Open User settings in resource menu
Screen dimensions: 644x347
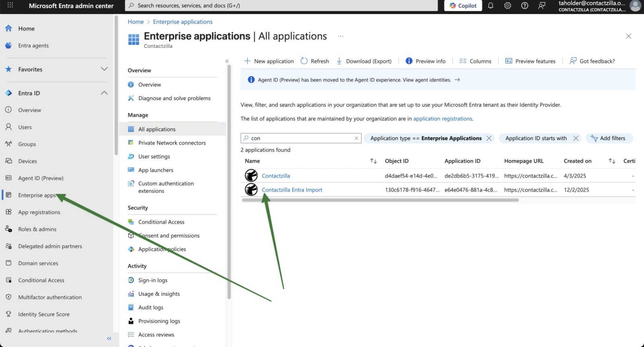click(x=154, y=156)
